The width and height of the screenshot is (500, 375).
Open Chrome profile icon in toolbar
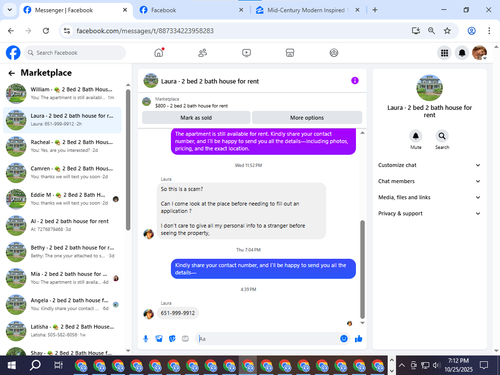[x=472, y=31]
